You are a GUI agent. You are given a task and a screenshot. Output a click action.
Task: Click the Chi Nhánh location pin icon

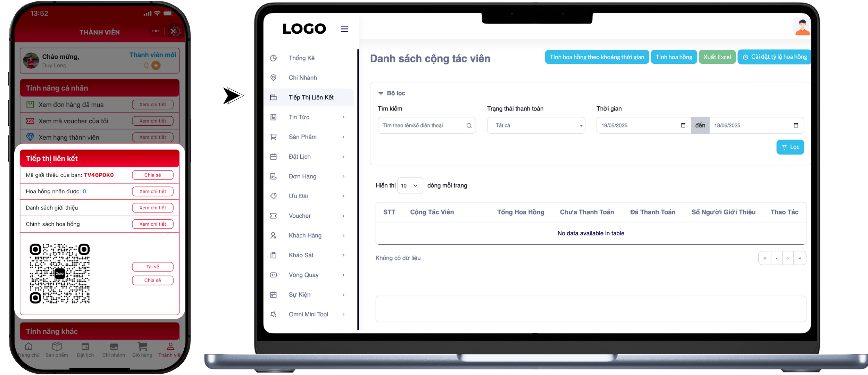274,78
